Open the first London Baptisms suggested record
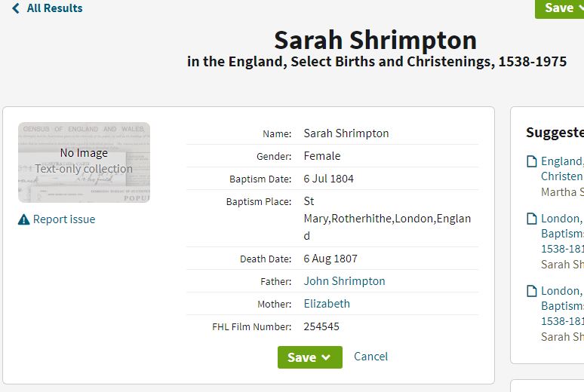Screen dimensions: 584x392 (562, 234)
